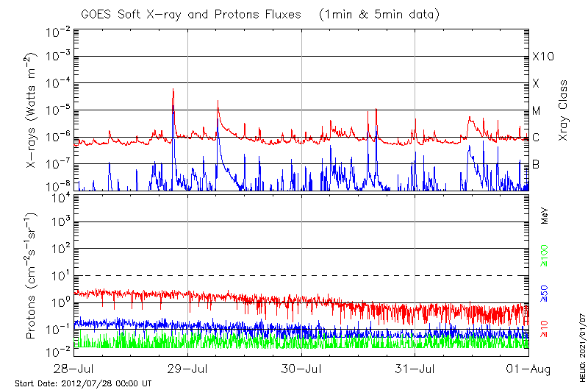Select the 29-Jul date tick label
Viewport: 588px width, 390px height.
188,368
